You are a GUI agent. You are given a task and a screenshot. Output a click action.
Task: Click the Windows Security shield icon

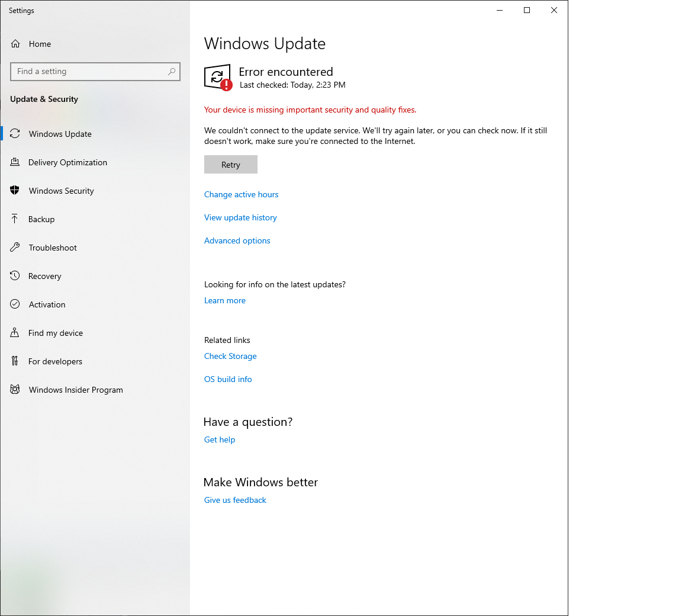[15, 190]
